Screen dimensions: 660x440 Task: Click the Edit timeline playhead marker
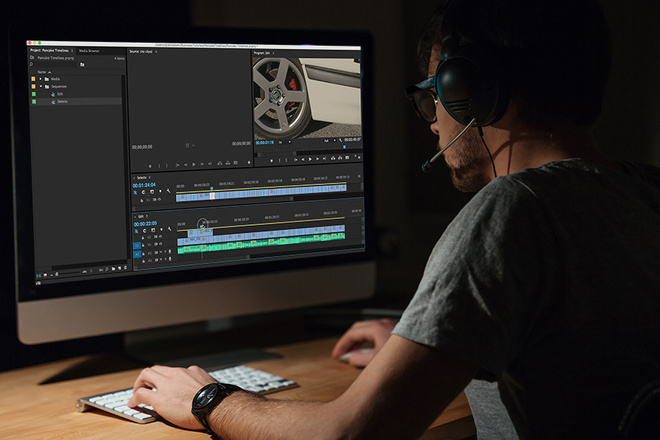pos(202,227)
